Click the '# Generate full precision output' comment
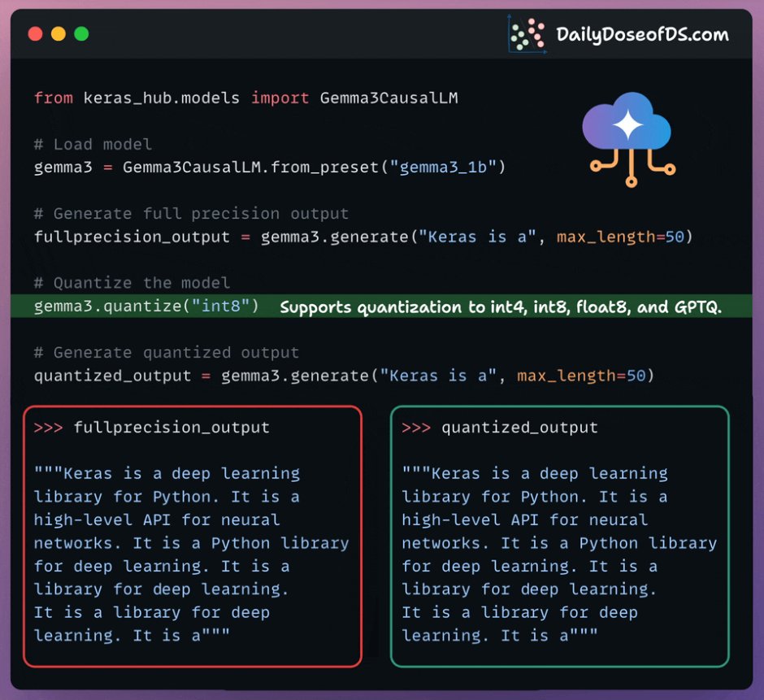Image resolution: width=764 pixels, height=700 pixels. click(192, 214)
